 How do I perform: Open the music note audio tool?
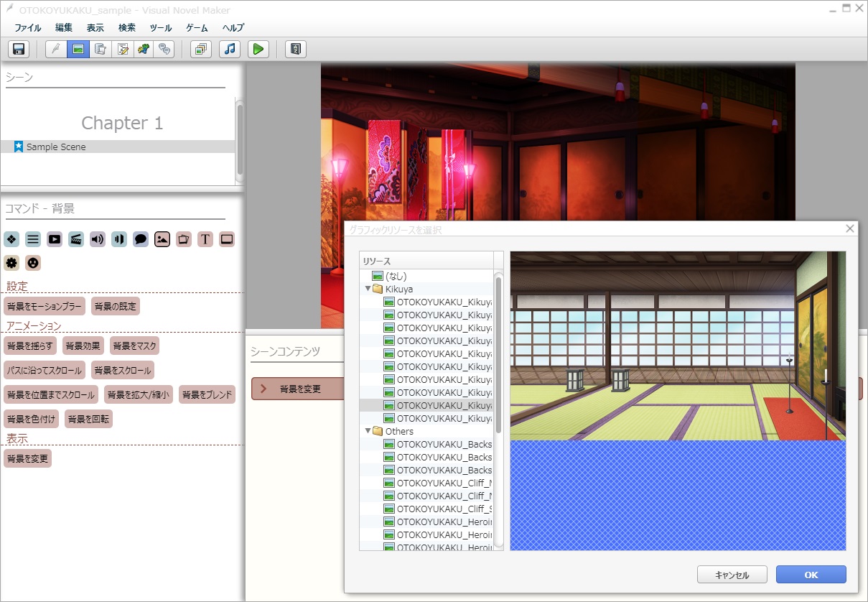pos(229,49)
